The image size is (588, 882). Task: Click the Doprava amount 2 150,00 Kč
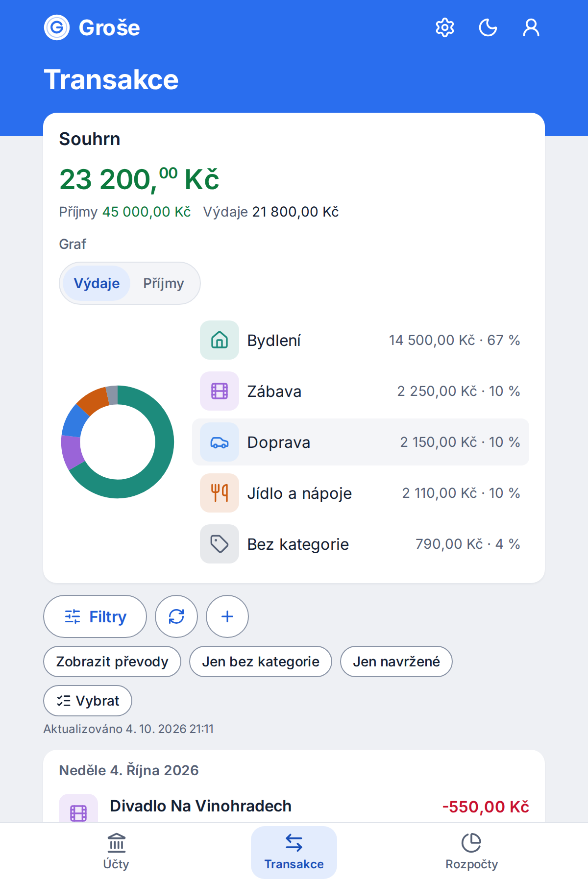pos(439,442)
